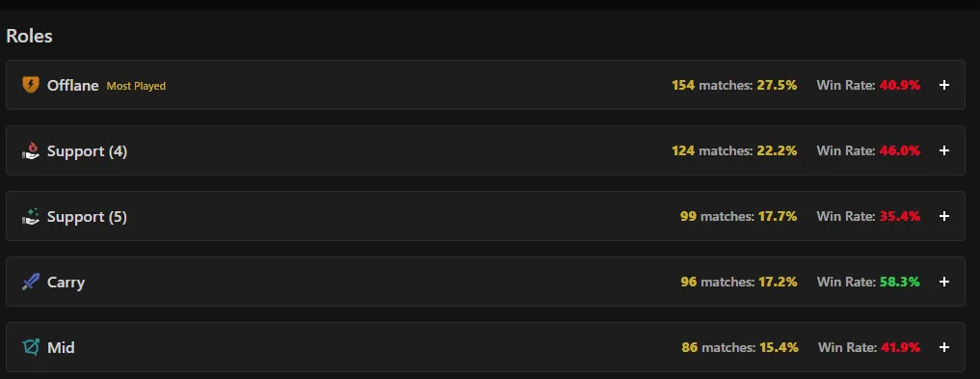Select the Support (5) label
This screenshot has width=980, height=379.
tap(87, 217)
